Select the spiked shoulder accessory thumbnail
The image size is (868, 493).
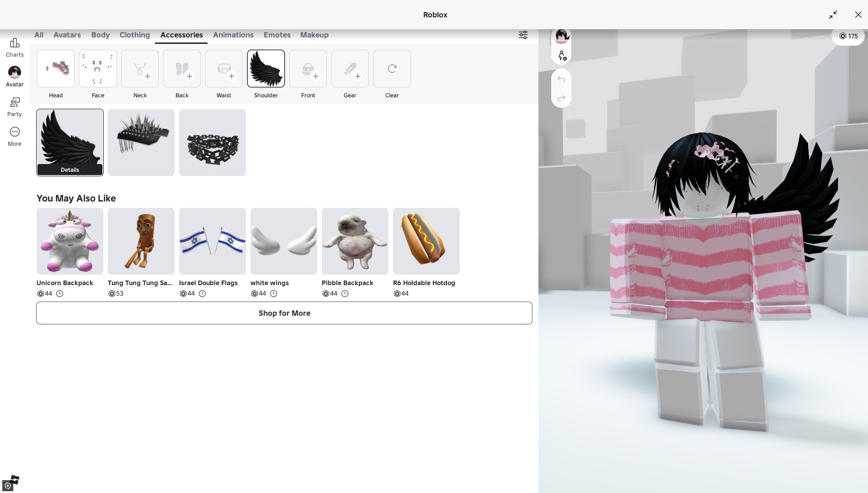click(141, 143)
